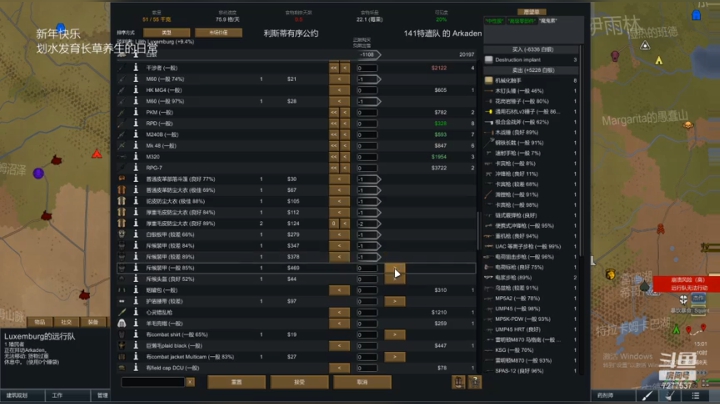Open the 社交 tab of the caravan
This screenshot has height=404, width=720.
pos(67,322)
